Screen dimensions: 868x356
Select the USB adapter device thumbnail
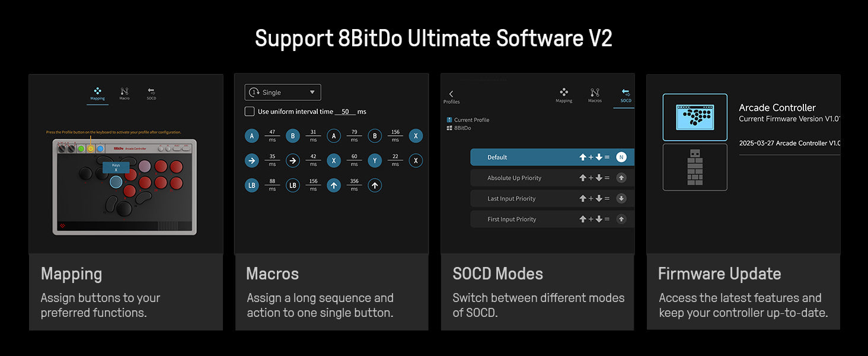(695, 167)
